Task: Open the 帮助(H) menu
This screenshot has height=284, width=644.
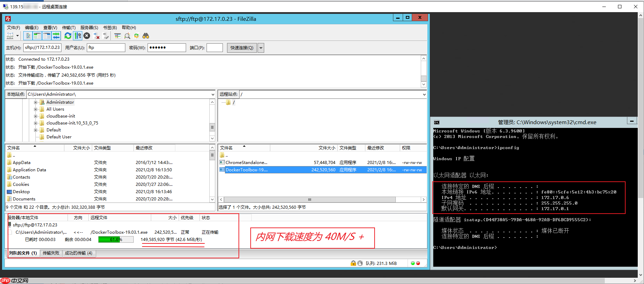Action: coord(129,27)
